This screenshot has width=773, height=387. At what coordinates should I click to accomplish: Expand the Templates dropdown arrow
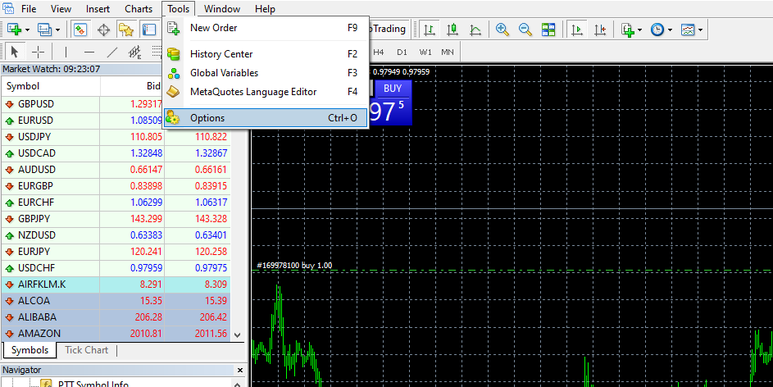pyautogui.click(x=700, y=30)
